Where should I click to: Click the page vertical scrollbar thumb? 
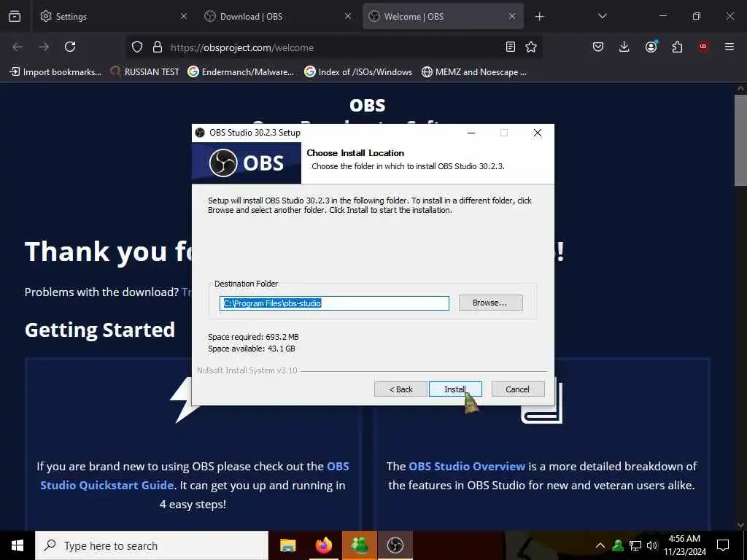coord(741,141)
